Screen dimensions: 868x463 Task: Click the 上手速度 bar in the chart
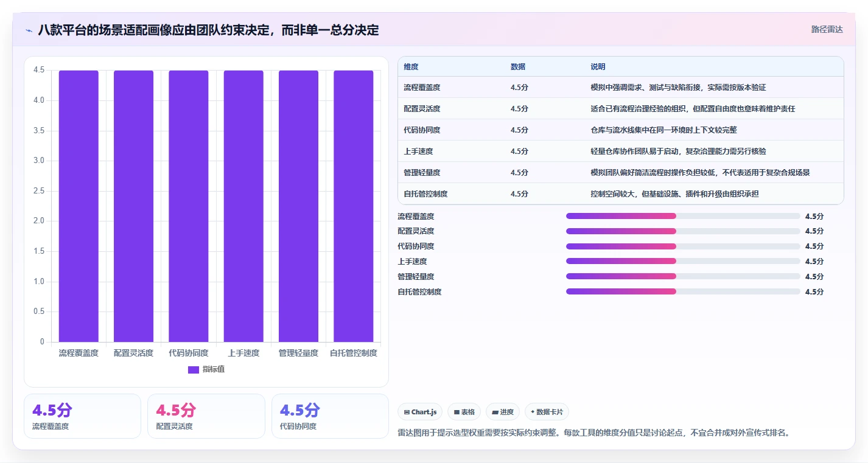pyautogui.click(x=243, y=206)
